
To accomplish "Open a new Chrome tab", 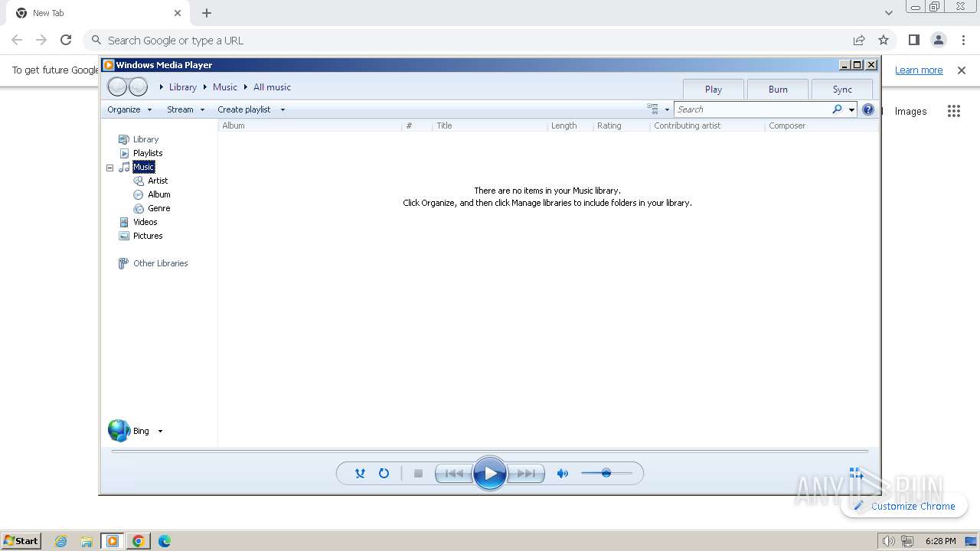I will (x=207, y=13).
